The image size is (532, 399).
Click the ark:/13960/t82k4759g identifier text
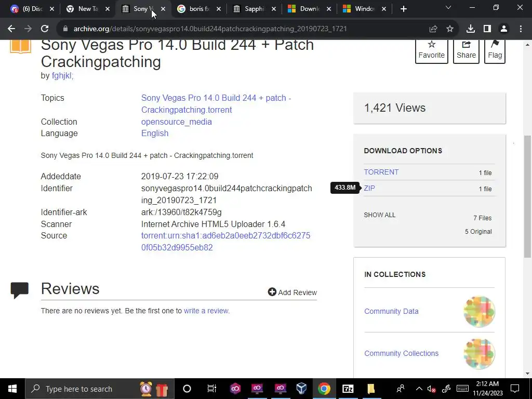[181, 212]
